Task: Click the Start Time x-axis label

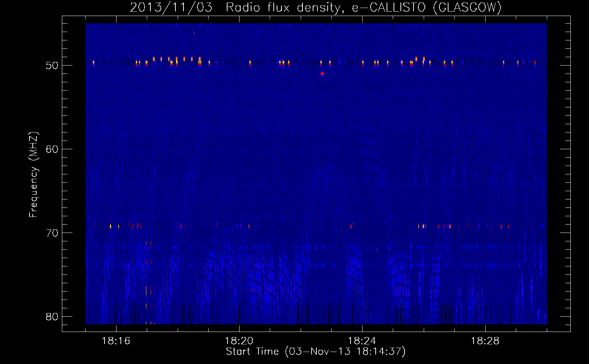Action: pyautogui.click(x=316, y=352)
